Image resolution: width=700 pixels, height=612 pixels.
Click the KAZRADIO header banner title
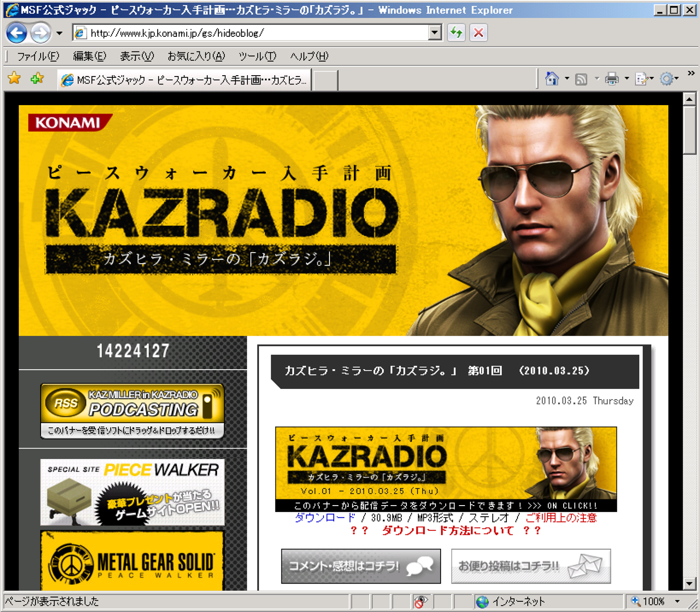pyautogui.click(x=222, y=212)
